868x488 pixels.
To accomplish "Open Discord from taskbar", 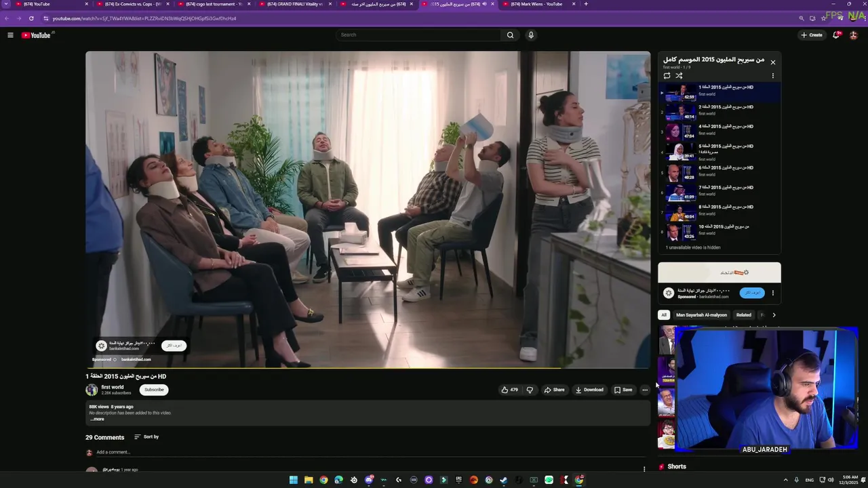I will (369, 480).
